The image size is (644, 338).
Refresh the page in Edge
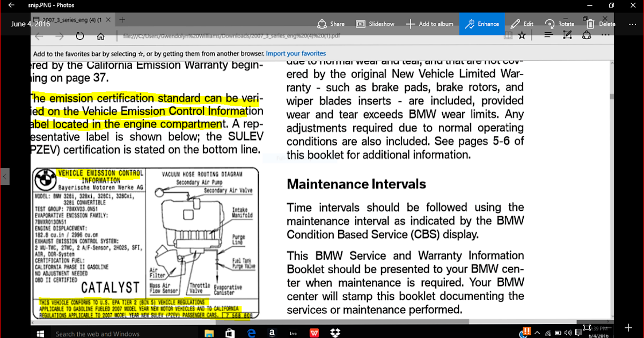(80, 36)
